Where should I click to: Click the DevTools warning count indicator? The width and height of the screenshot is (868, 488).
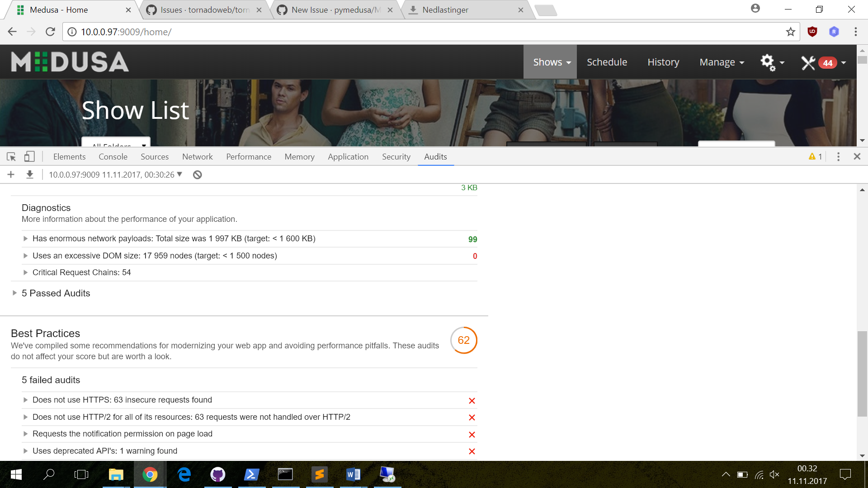point(815,156)
